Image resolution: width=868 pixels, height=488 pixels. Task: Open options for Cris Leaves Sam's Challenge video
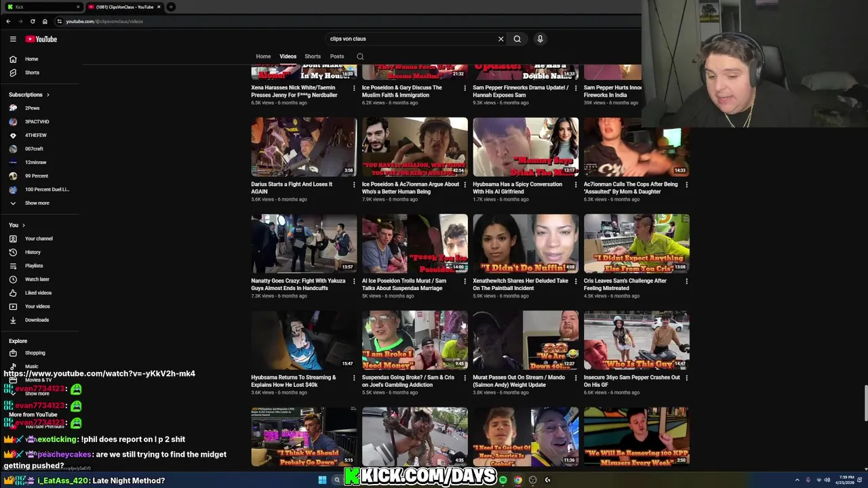coord(687,281)
